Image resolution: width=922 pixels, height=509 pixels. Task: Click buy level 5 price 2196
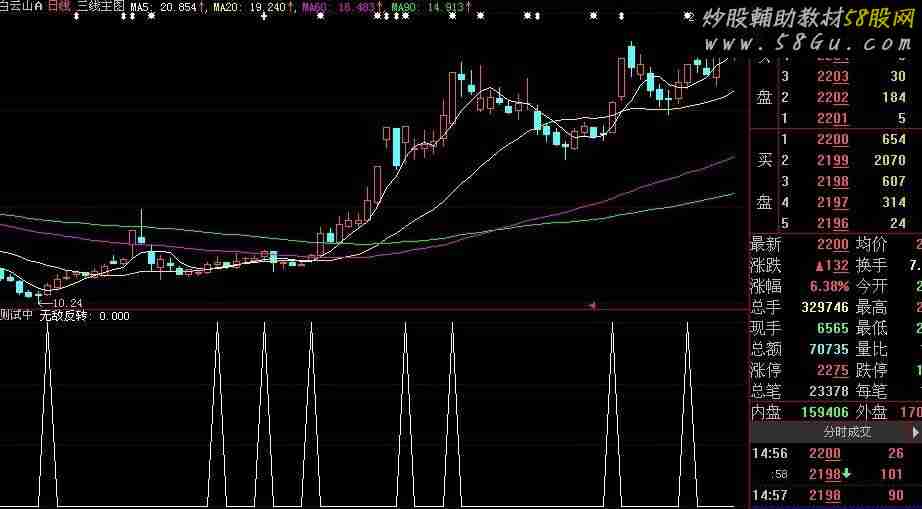coord(833,223)
